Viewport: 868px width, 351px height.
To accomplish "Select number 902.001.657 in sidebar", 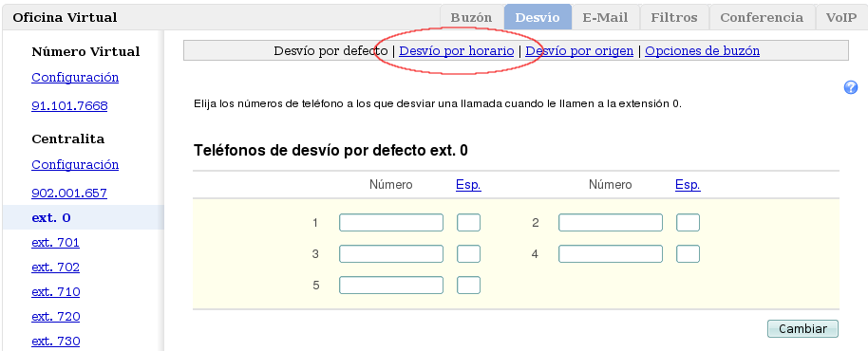I will (x=69, y=194).
